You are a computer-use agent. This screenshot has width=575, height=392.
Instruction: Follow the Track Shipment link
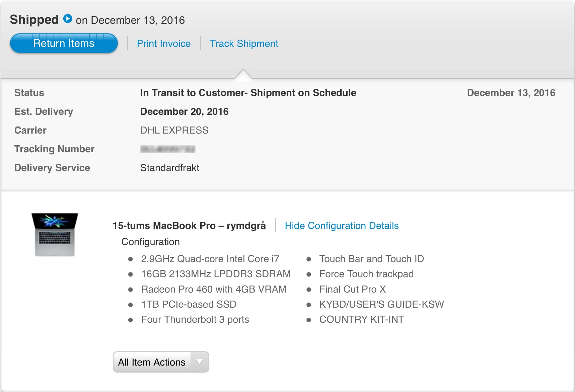click(244, 44)
